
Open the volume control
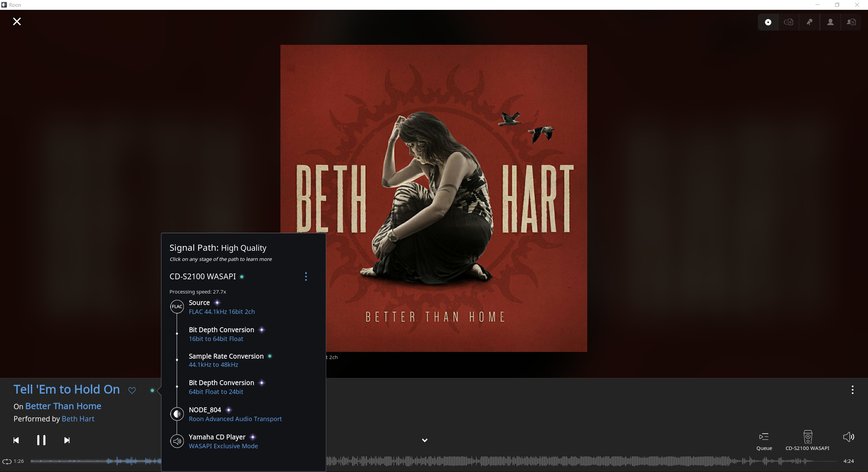[x=848, y=437]
